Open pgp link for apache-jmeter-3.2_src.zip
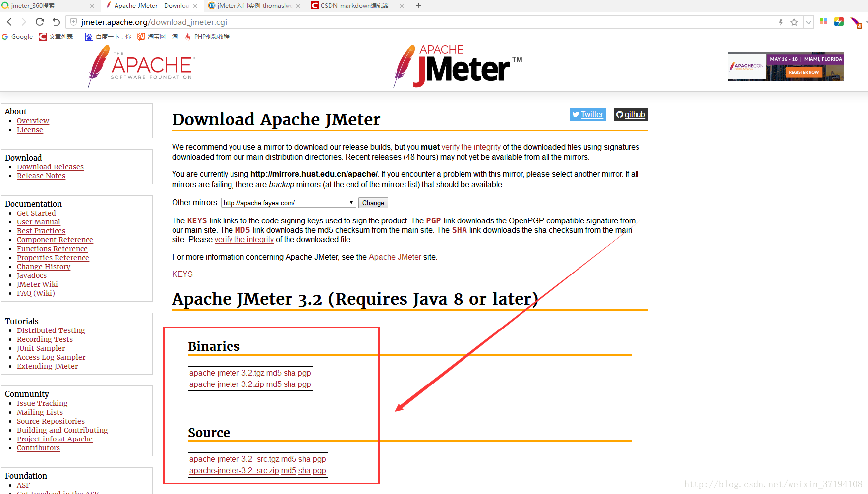This screenshot has width=868, height=494. (x=319, y=471)
